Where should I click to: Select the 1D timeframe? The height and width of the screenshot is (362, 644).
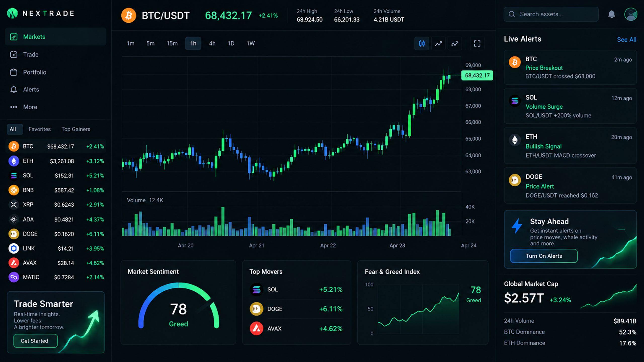(231, 43)
